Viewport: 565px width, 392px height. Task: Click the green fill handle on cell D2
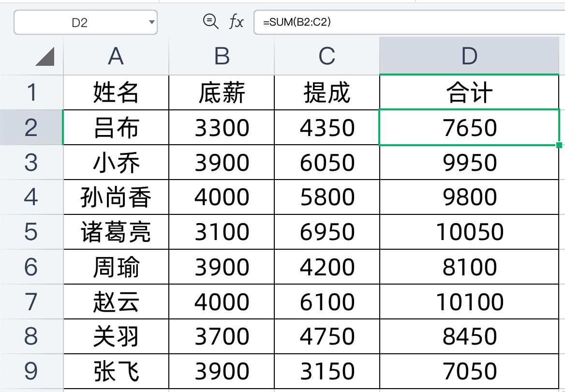click(x=558, y=145)
